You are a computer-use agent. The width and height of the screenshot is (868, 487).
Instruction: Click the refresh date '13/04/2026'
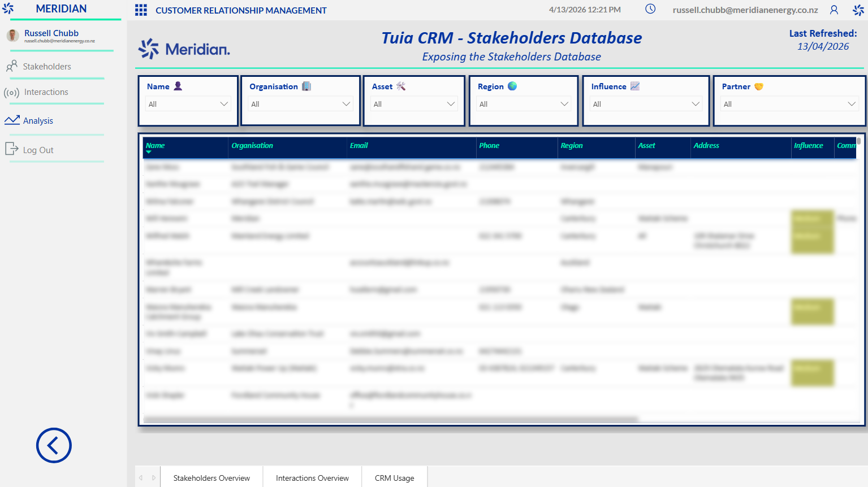point(823,46)
